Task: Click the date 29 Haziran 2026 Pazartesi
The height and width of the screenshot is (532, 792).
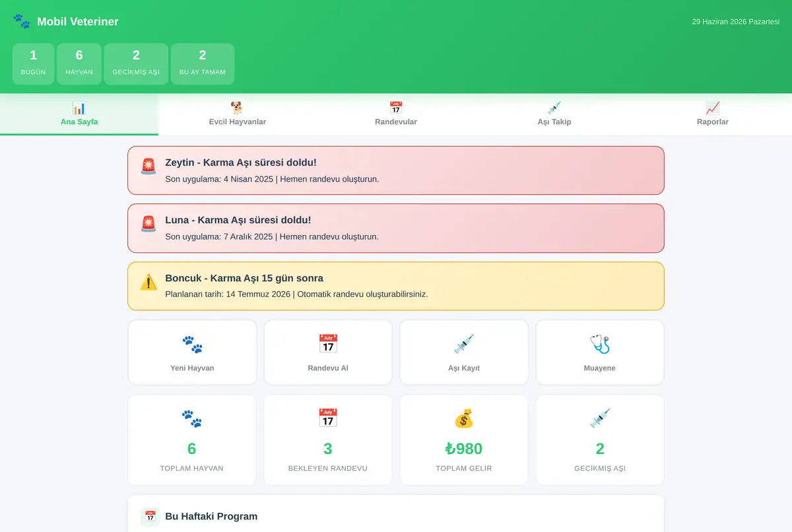Action: pos(735,22)
